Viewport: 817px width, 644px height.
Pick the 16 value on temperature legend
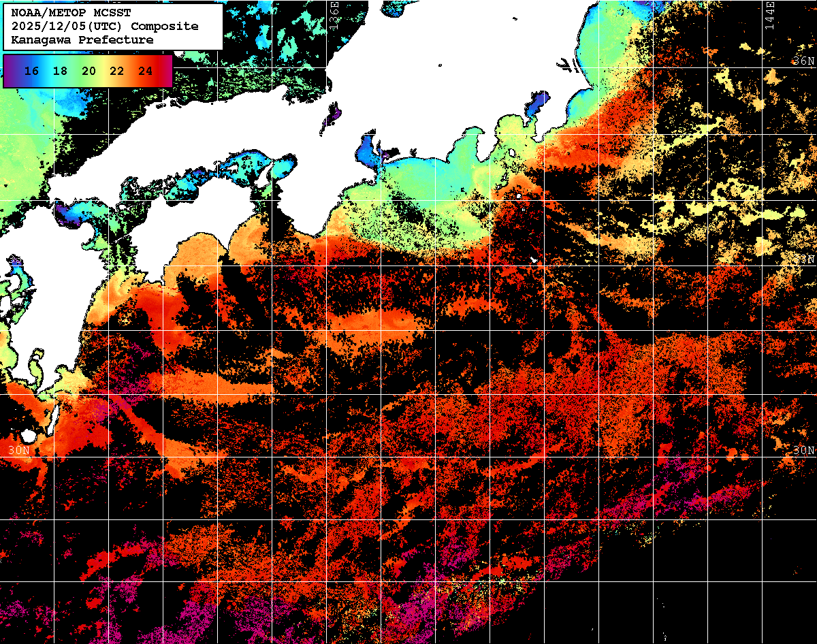click(31, 71)
